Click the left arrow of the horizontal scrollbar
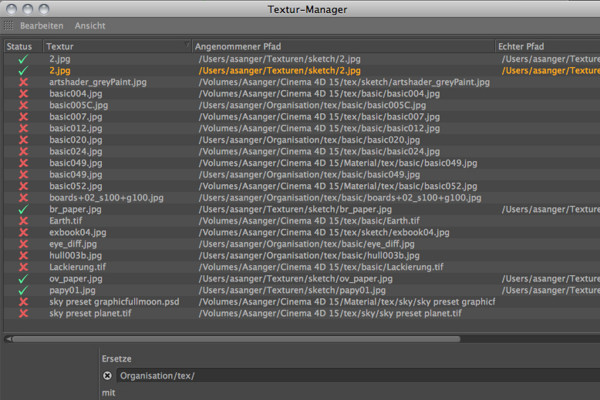Screen dimensions: 600x400 [8, 339]
